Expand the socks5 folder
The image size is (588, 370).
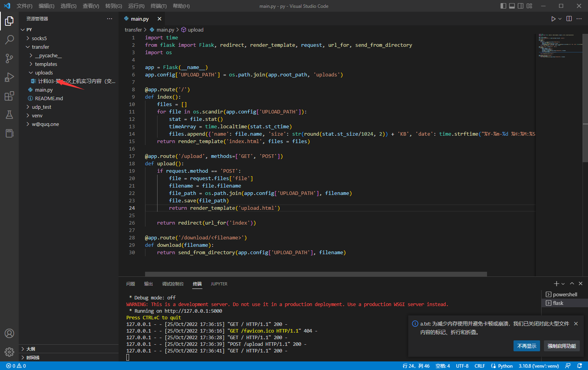tap(39, 38)
